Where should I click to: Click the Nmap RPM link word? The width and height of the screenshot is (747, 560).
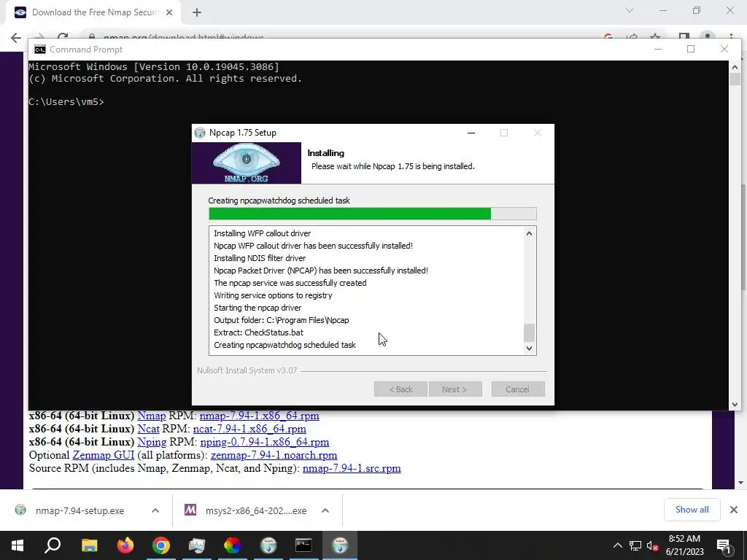(x=152, y=416)
